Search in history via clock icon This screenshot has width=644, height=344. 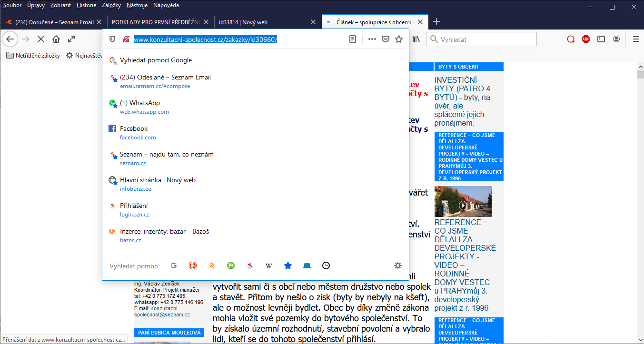(x=326, y=266)
